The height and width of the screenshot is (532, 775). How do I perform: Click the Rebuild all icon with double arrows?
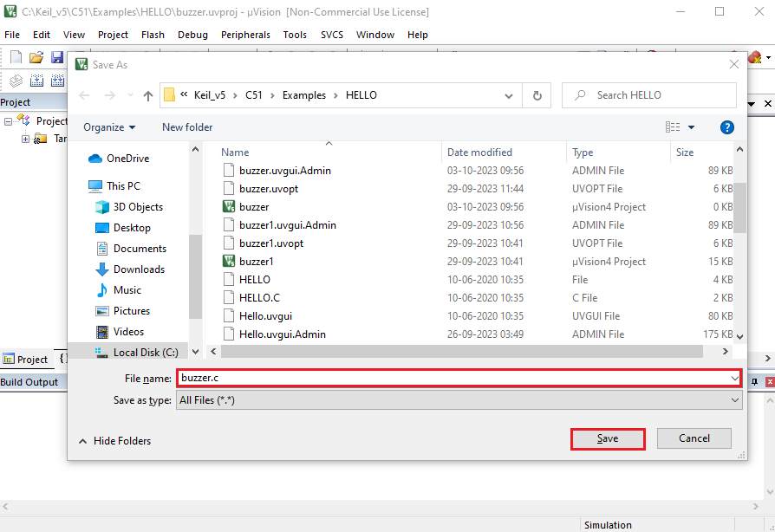[x=57, y=80]
